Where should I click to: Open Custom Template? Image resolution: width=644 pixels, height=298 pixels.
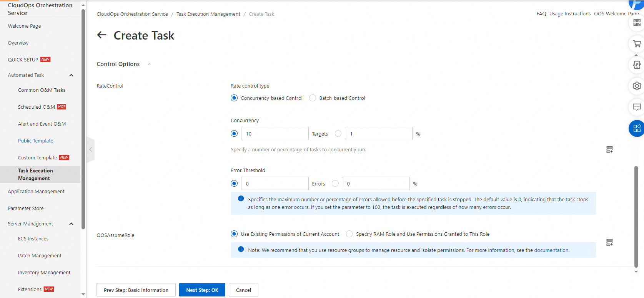click(x=37, y=158)
